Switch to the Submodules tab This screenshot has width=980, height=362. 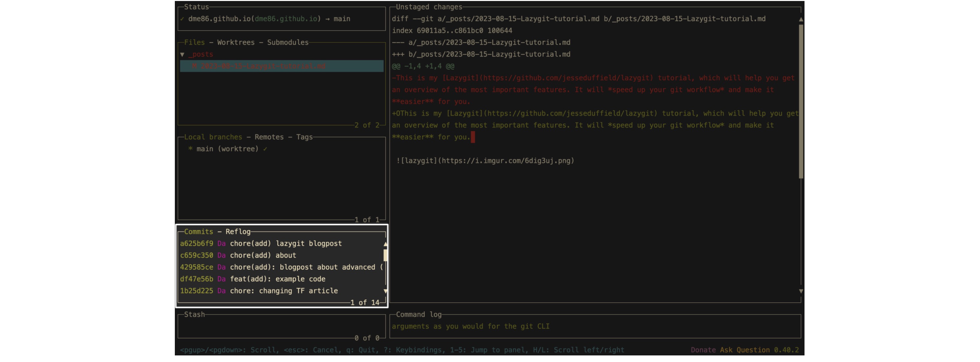(288, 42)
